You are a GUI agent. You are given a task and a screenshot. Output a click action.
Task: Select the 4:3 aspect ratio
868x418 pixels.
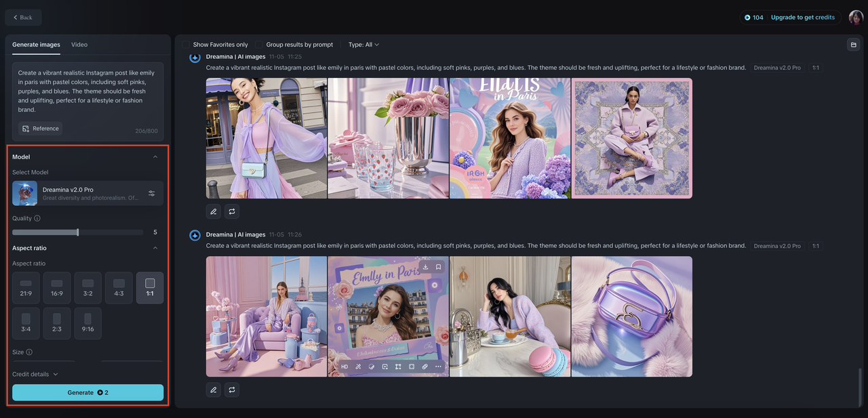pyautogui.click(x=119, y=288)
